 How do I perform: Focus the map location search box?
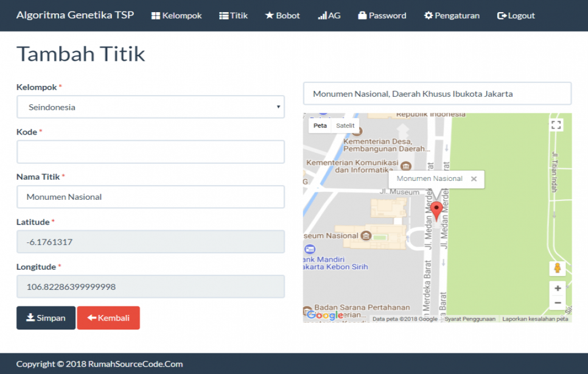pyautogui.click(x=437, y=94)
